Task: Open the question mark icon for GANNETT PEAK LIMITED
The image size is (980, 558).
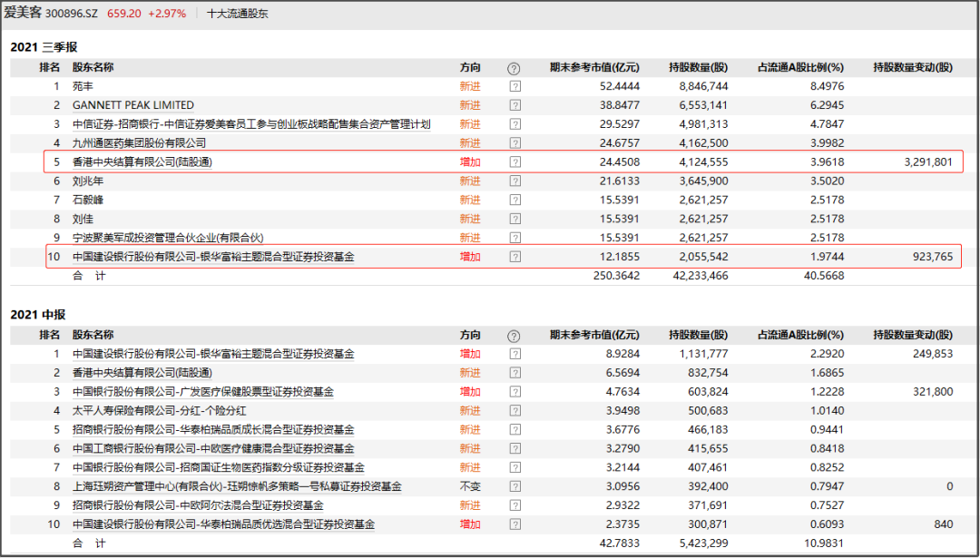Action: 515,105
